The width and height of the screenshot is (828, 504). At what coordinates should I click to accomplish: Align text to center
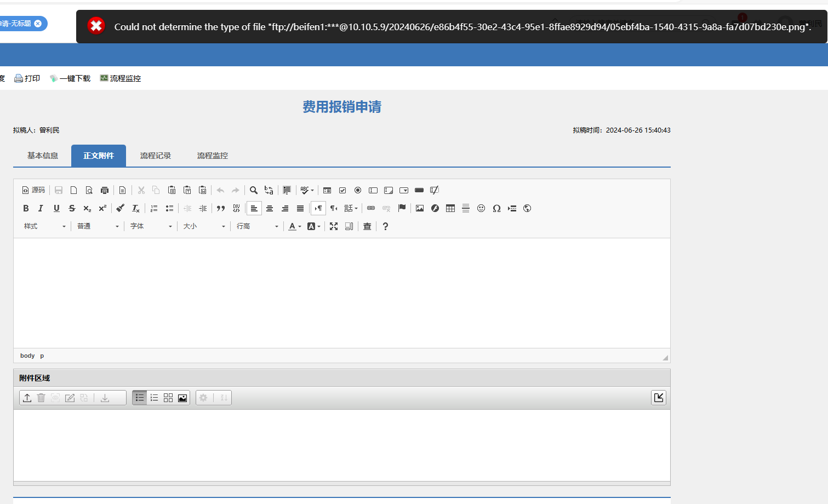pyautogui.click(x=270, y=208)
